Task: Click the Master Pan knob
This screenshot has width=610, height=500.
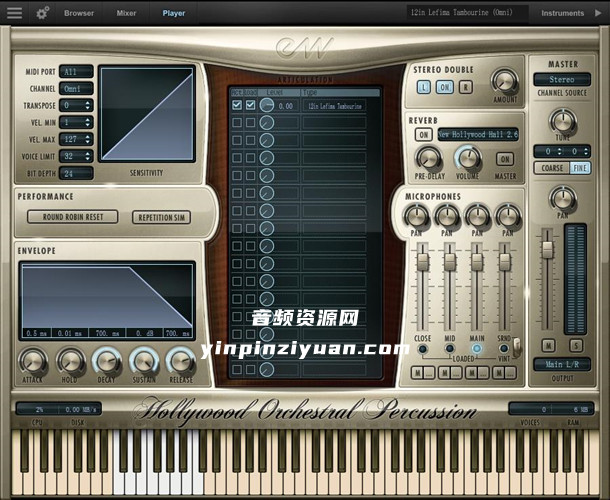Action: tap(563, 198)
